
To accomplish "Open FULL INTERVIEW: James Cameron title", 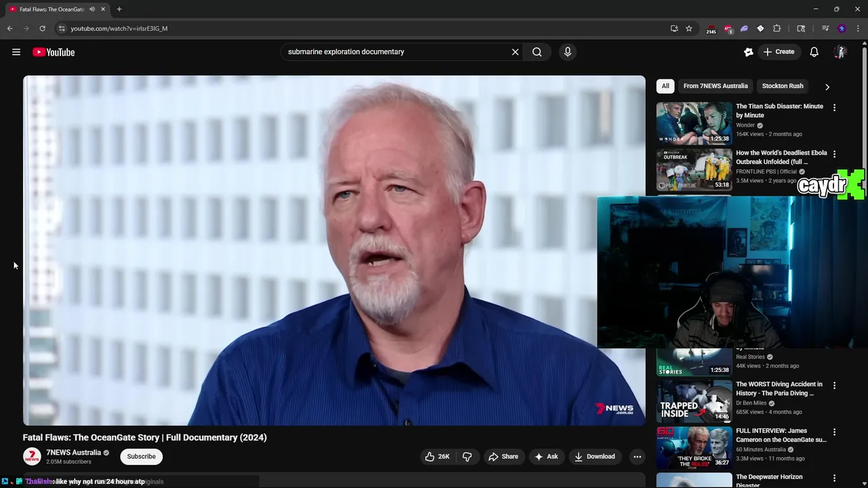I will tap(781, 435).
